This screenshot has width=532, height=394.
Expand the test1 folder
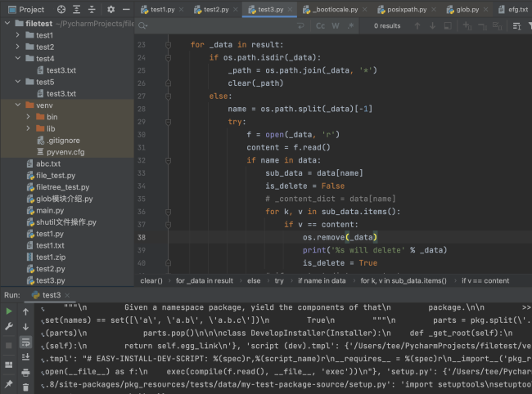(x=18, y=35)
